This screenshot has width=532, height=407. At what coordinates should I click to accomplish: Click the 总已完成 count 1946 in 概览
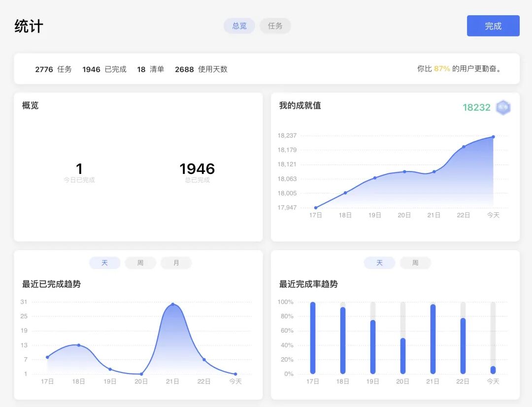coord(197,169)
